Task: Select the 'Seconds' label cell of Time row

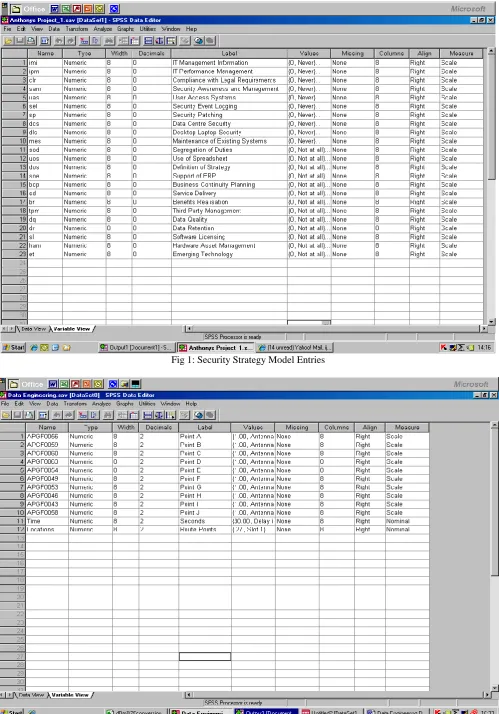Action: click(x=205, y=521)
